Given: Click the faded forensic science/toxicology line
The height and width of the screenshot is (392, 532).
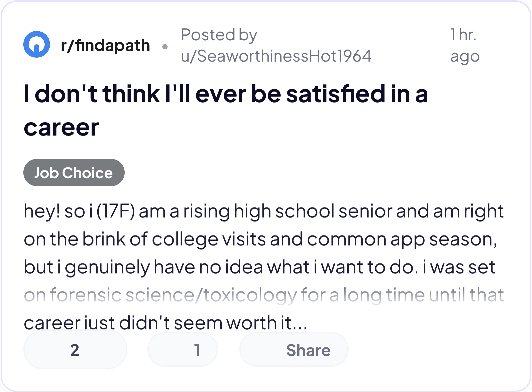Looking at the screenshot, I should click(263, 295).
